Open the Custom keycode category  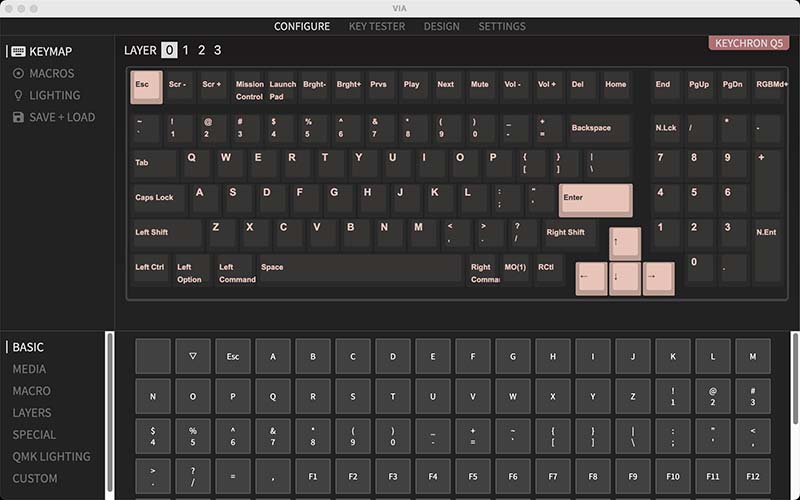pyautogui.click(x=35, y=479)
